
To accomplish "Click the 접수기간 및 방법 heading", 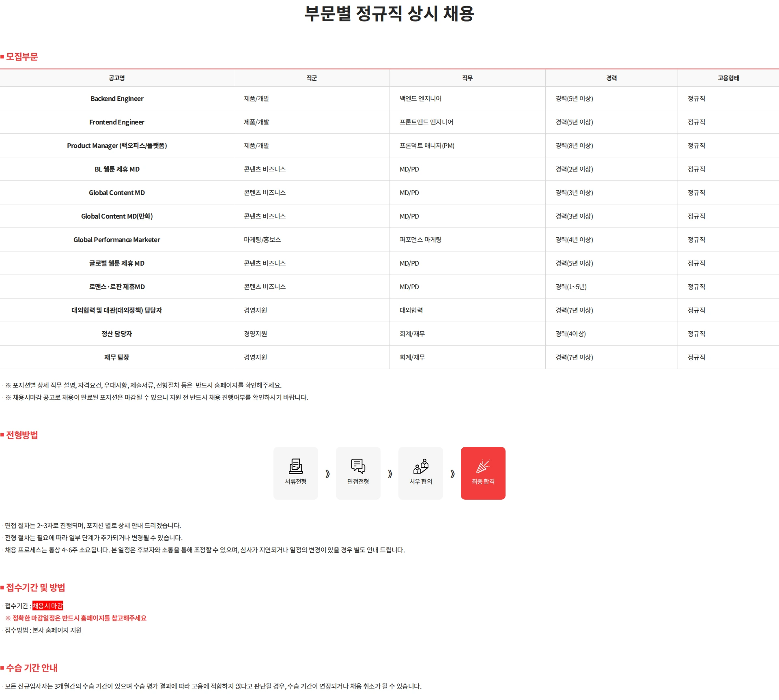I will point(35,588).
